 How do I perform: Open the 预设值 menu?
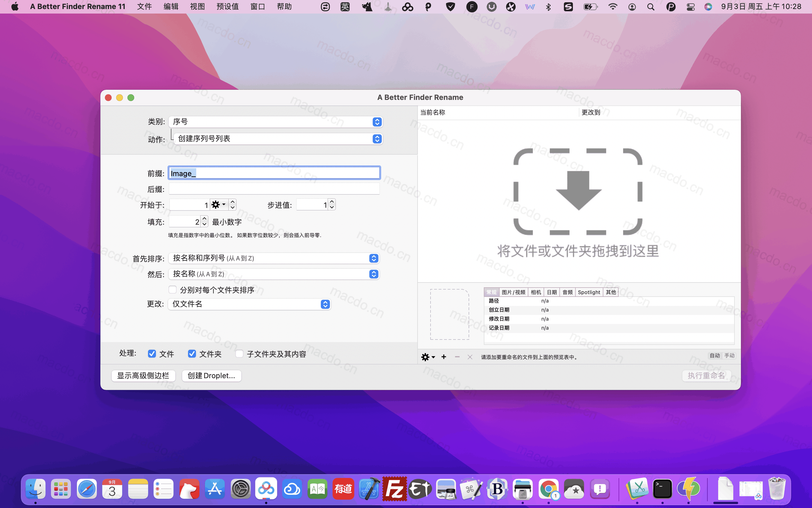(x=228, y=7)
